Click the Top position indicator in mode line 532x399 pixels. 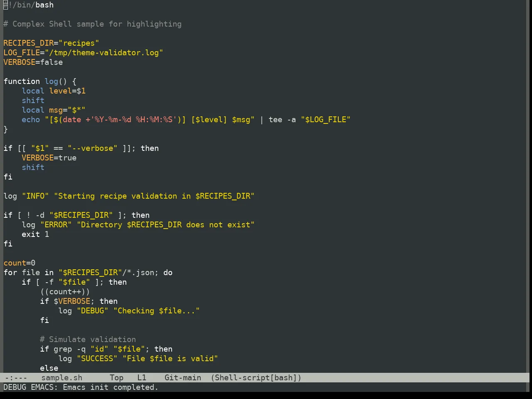pyautogui.click(x=117, y=378)
